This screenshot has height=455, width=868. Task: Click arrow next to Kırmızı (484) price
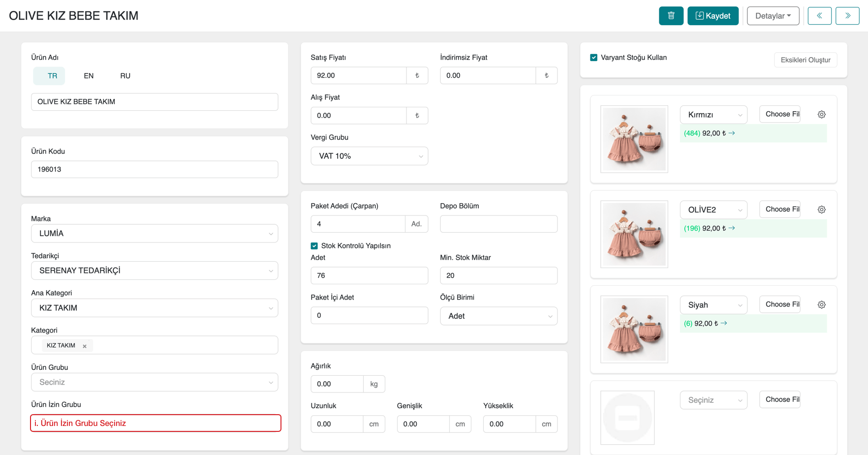point(732,133)
